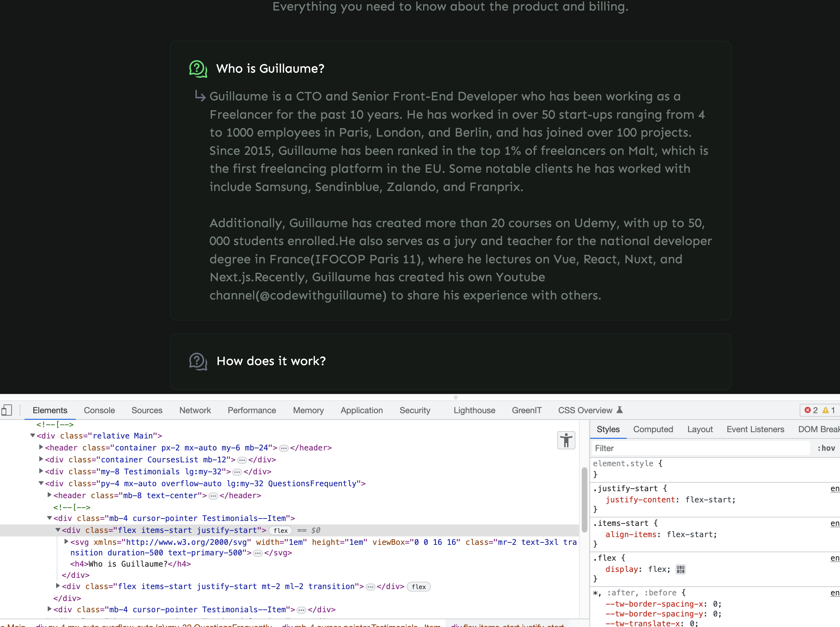Switch to the Lighthouse tab
The width and height of the screenshot is (840, 627).
click(x=474, y=410)
